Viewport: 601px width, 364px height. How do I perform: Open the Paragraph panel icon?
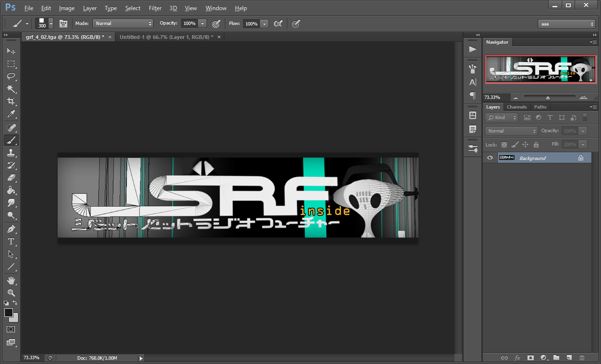click(472, 96)
